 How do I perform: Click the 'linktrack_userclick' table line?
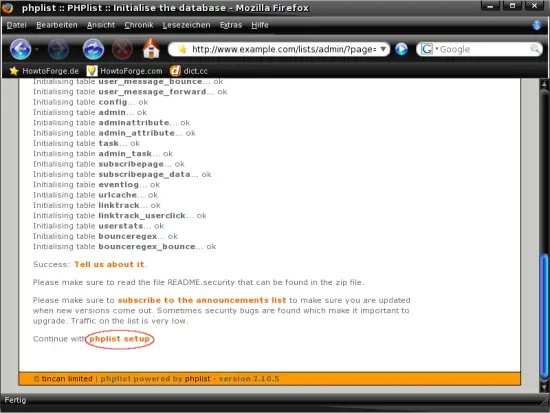pos(120,215)
